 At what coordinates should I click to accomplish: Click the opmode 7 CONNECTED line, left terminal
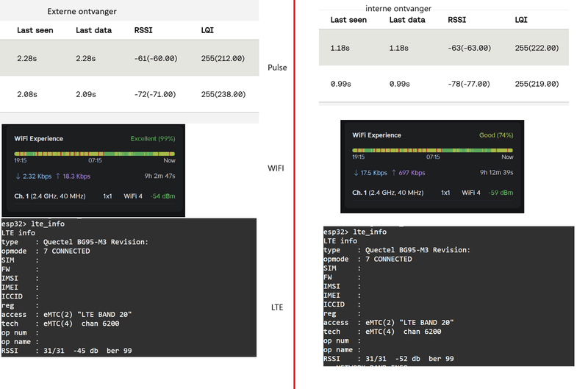(x=46, y=251)
